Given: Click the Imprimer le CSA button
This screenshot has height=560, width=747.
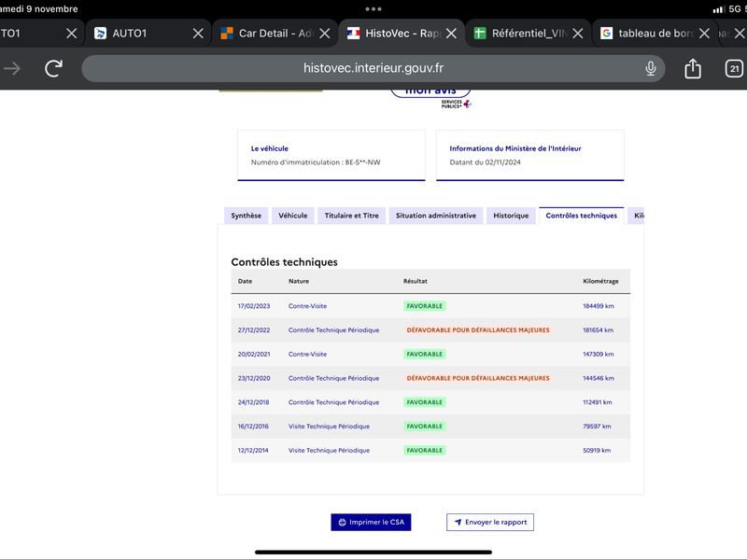Looking at the screenshot, I should pos(371,522).
